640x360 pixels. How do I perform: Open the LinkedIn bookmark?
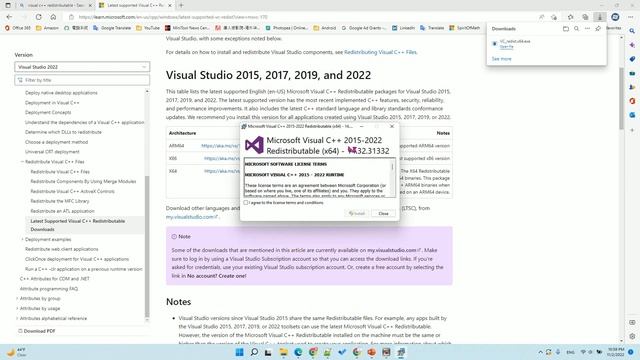click(x=404, y=28)
